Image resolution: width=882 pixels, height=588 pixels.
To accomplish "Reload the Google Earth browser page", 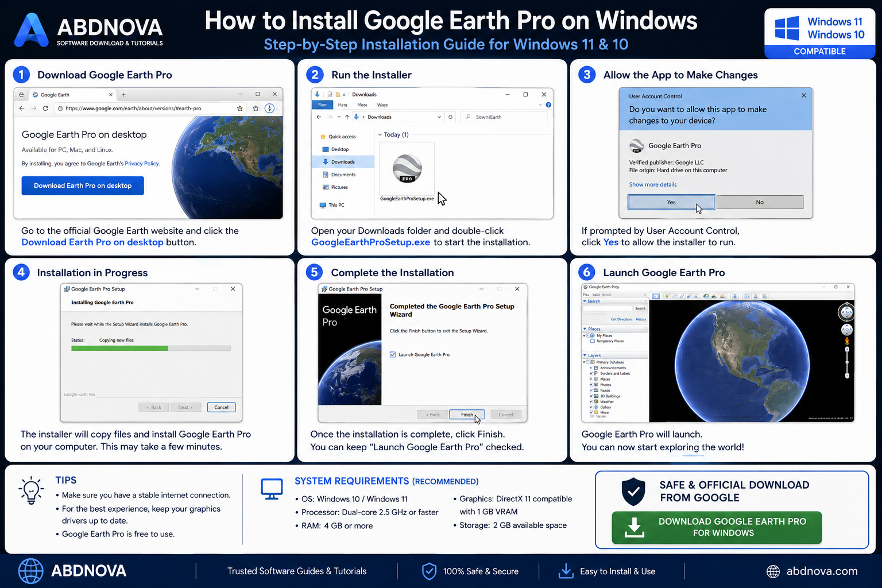I will (45, 108).
